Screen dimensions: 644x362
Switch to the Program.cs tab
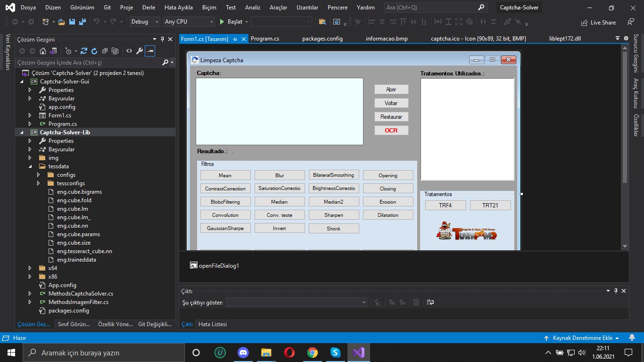tap(265, 39)
